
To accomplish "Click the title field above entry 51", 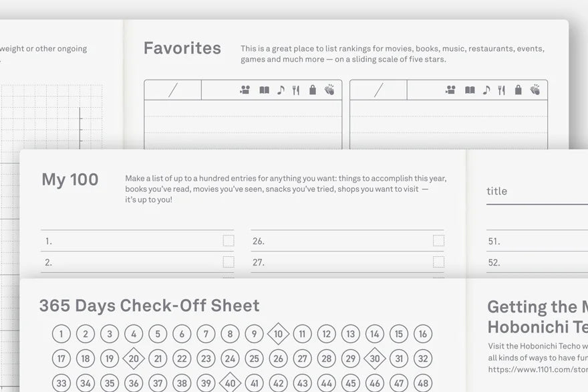I will [x=537, y=191].
